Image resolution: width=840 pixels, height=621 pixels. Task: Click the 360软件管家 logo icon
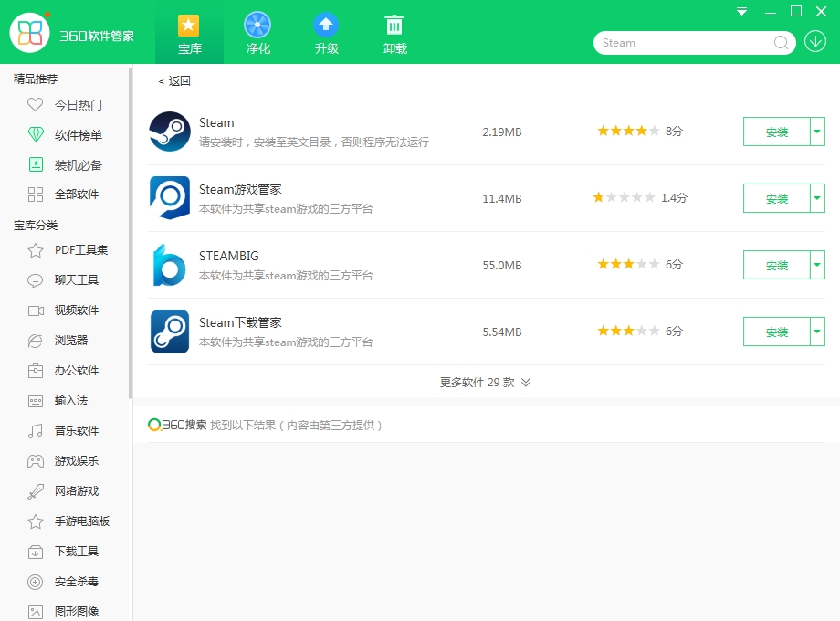click(29, 33)
